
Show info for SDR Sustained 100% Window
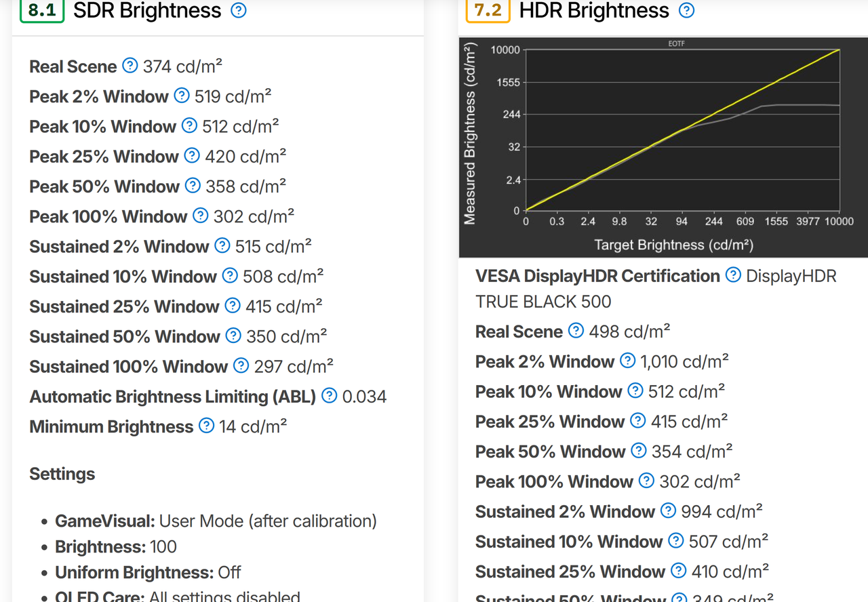[x=241, y=366]
